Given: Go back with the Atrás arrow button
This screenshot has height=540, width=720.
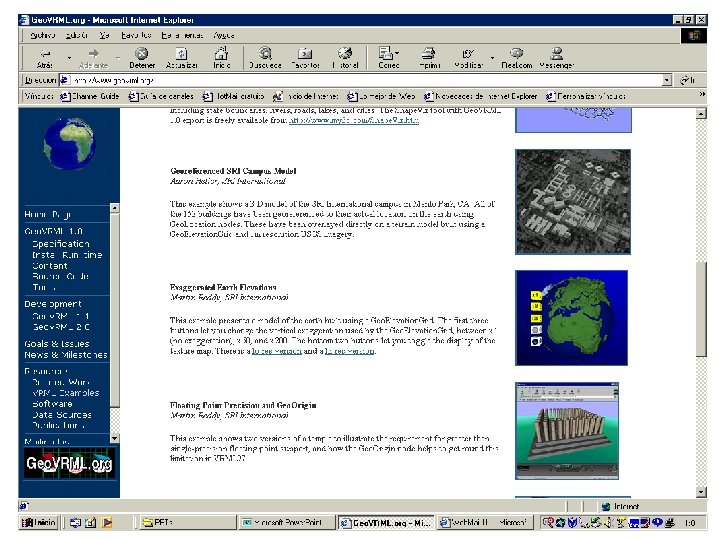Looking at the screenshot, I should [x=45, y=57].
